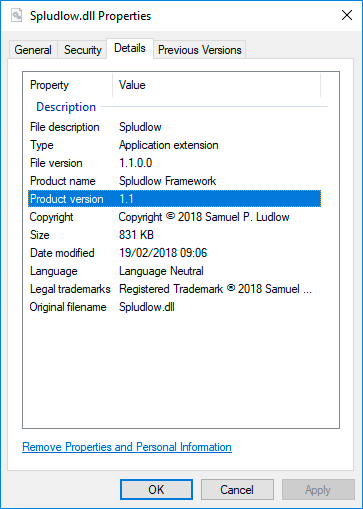Select the Language property row

(x=174, y=271)
